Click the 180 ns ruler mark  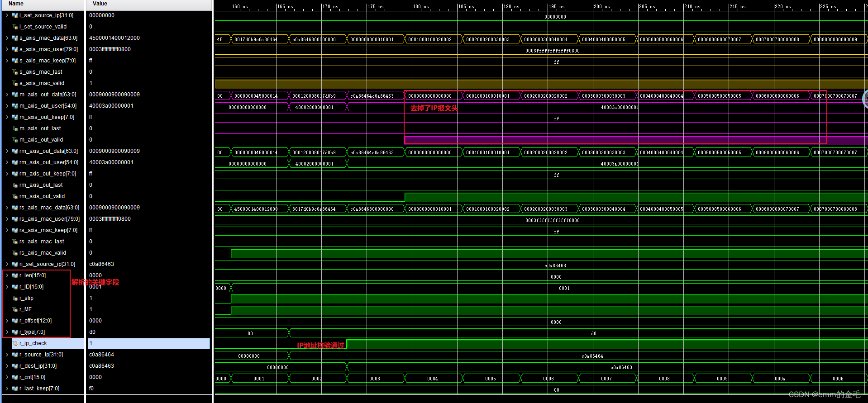click(420, 6)
